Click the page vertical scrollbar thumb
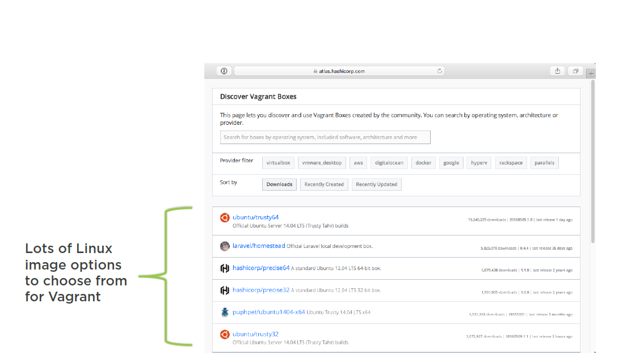This screenshot has height=362, width=644. tap(593, 161)
